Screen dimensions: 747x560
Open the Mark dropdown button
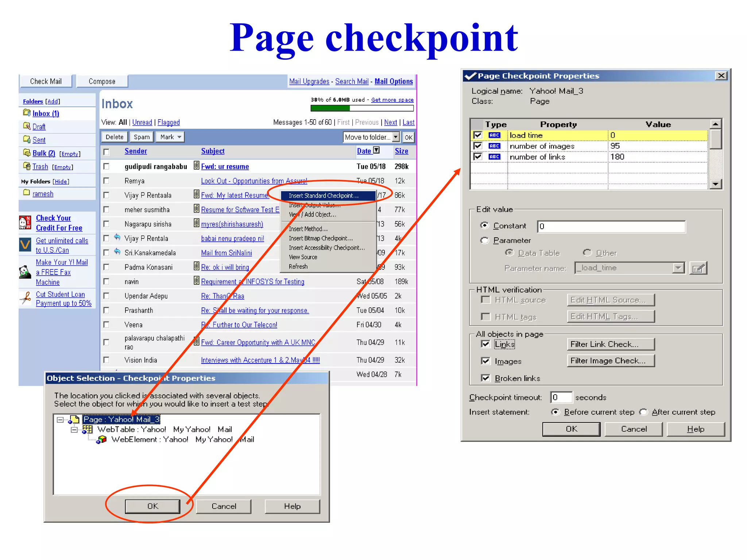tap(170, 137)
